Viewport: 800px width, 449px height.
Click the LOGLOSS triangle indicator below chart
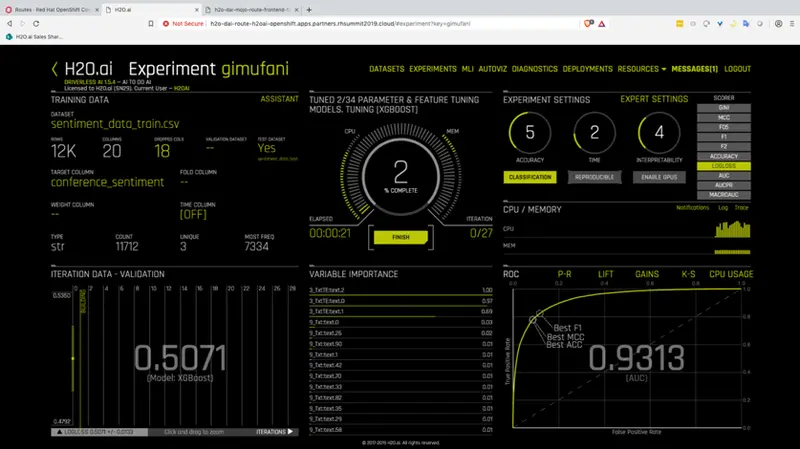pyautogui.click(x=59, y=432)
